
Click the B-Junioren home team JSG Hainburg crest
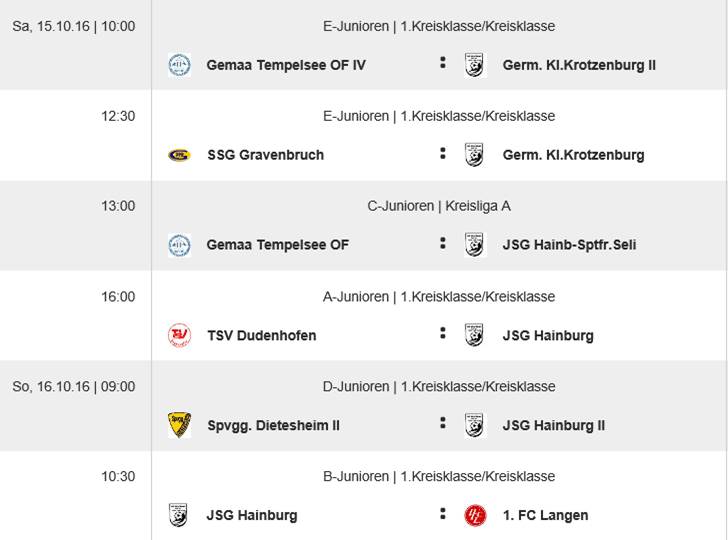tap(179, 515)
